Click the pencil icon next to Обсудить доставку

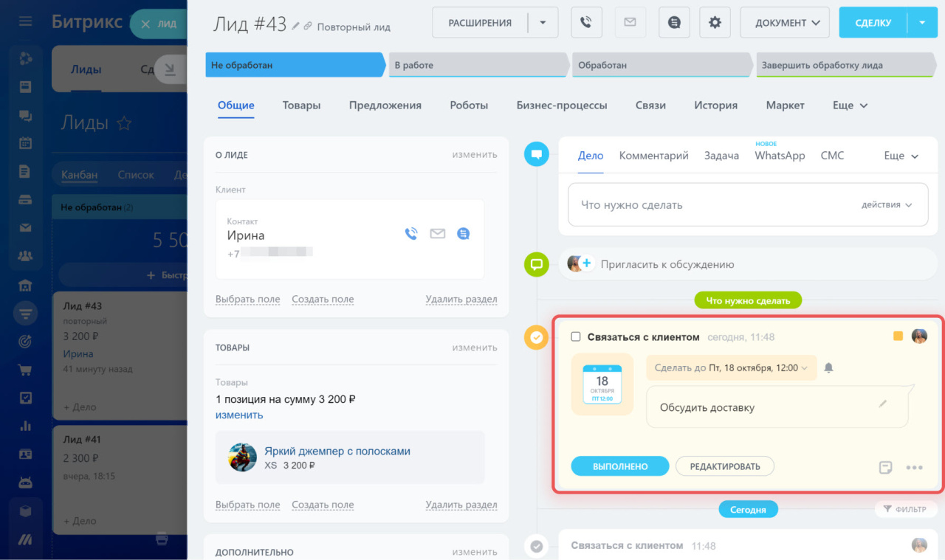(882, 404)
